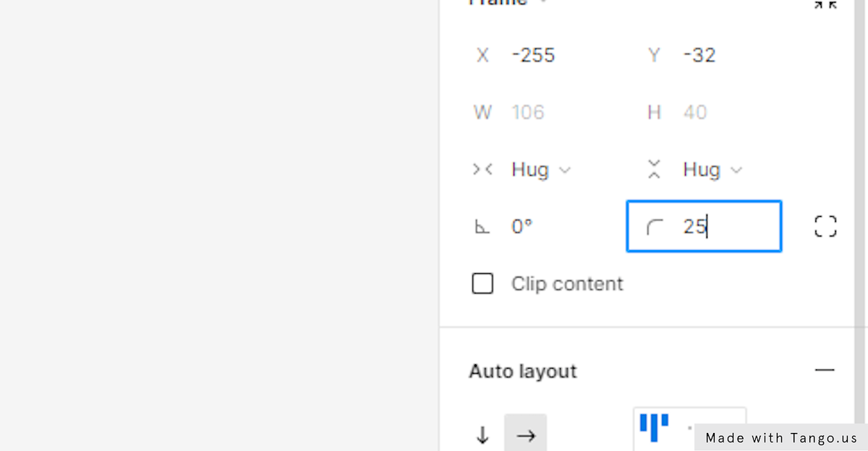Click the rotation field showing 0°
The height and width of the screenshot is (451, 868).
[544, 227]
